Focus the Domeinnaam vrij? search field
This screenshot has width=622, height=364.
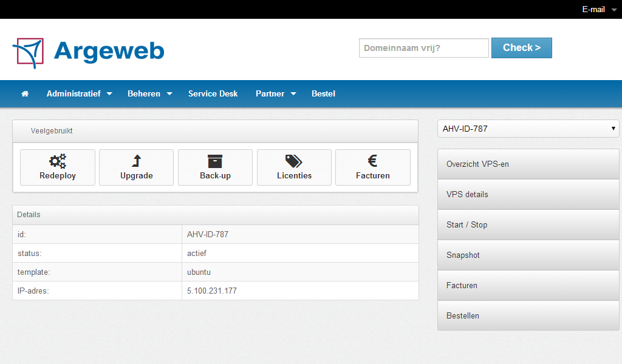[423, 48]
